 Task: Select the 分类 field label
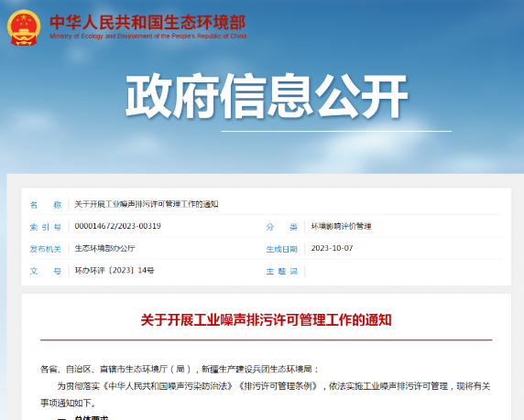click(282, 227)
